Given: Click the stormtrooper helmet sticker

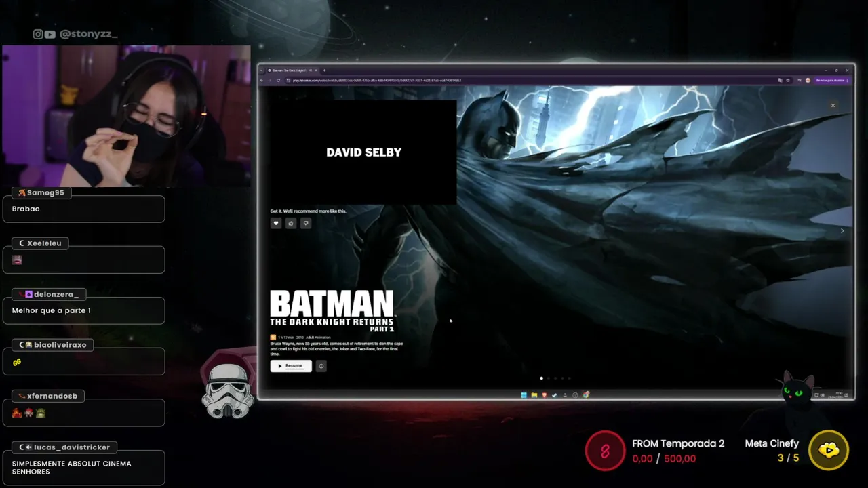Looking at the screenshot, I should (x=228, y=391).
